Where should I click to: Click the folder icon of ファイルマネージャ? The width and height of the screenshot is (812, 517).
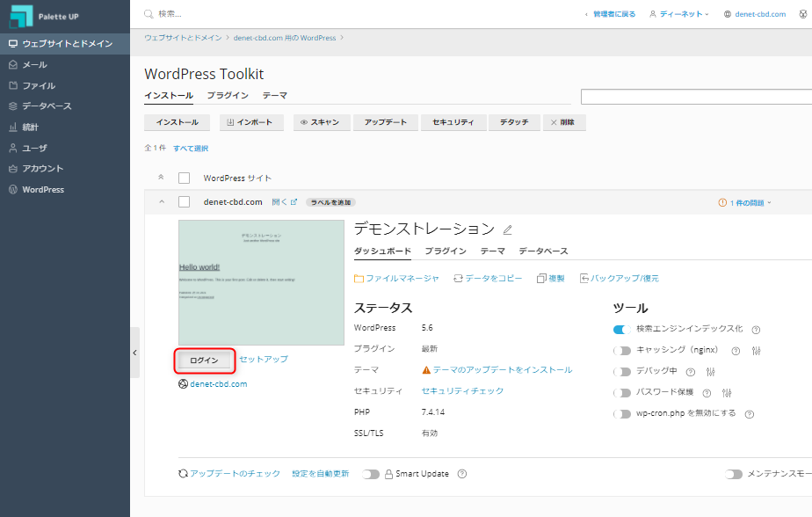pyautogui.click(x=359, y=279)
